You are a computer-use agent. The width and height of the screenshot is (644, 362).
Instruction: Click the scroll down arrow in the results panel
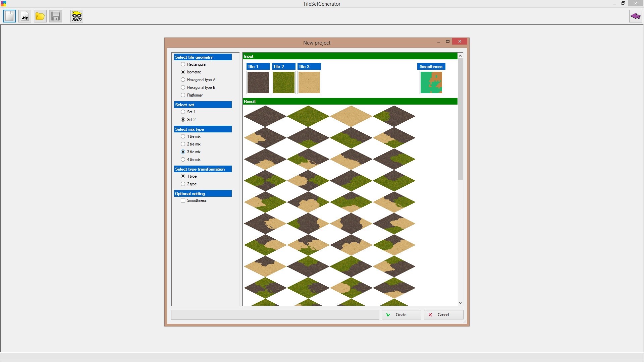coord(460,303)
